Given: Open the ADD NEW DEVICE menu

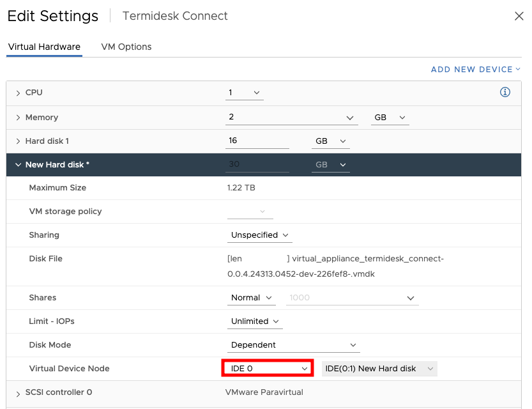Looking at the screenshot, I should (475, 69).
